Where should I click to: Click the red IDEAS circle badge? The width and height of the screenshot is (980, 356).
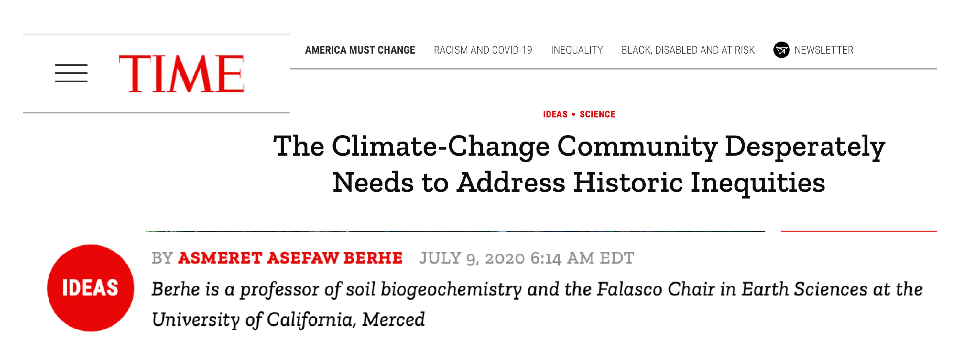tap(91, 288)
